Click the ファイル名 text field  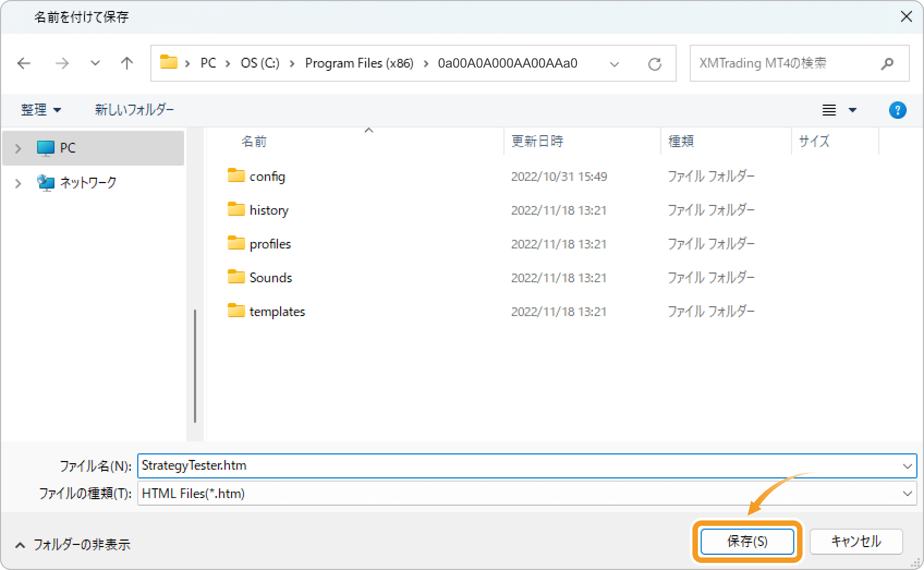(x=527, y=466)
